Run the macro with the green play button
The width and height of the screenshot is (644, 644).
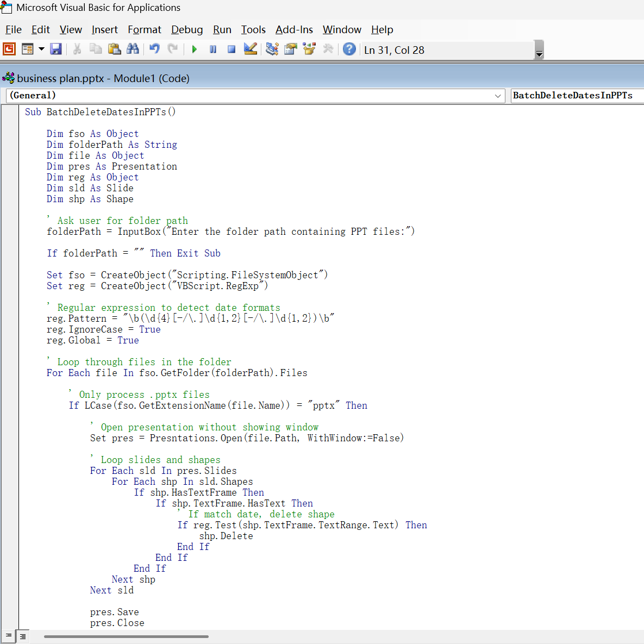click(x=195, y=49)
